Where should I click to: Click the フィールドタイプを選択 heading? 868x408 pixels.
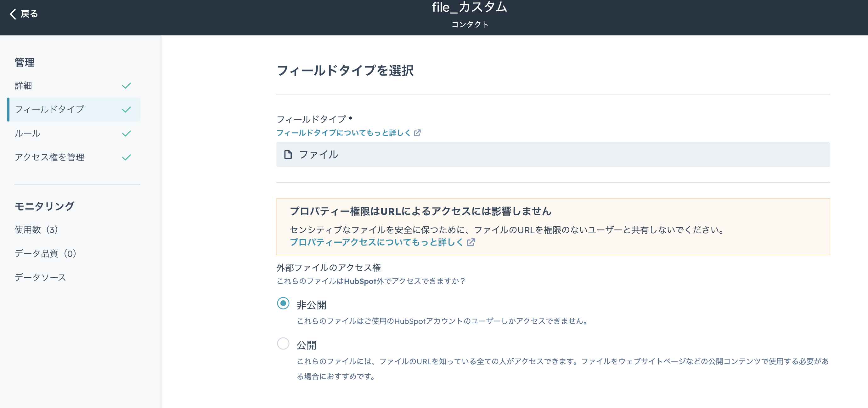[345, 71]
